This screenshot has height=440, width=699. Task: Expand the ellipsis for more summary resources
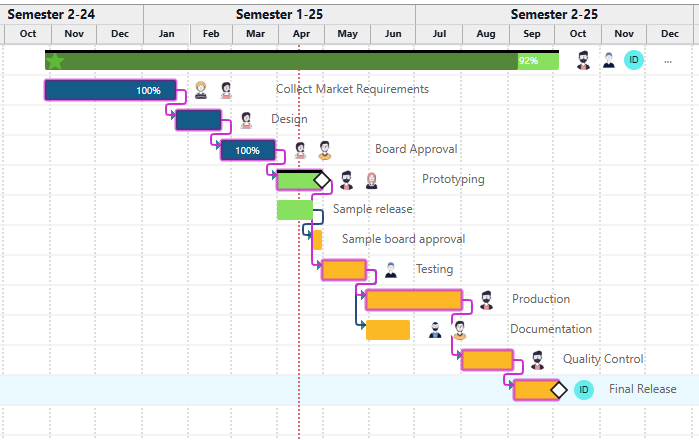tap(668, 61)
